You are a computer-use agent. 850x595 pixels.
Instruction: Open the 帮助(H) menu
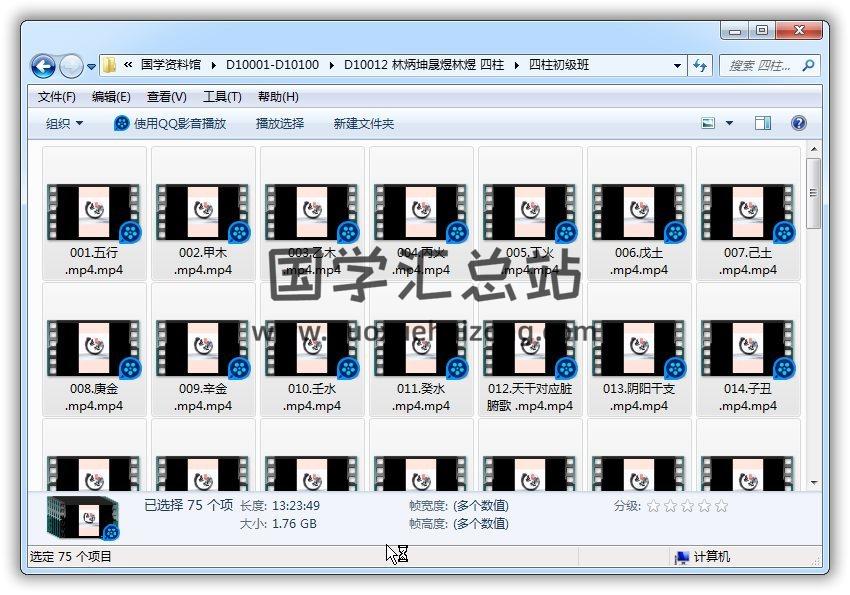pyautogui.click(x=278, y=97)
